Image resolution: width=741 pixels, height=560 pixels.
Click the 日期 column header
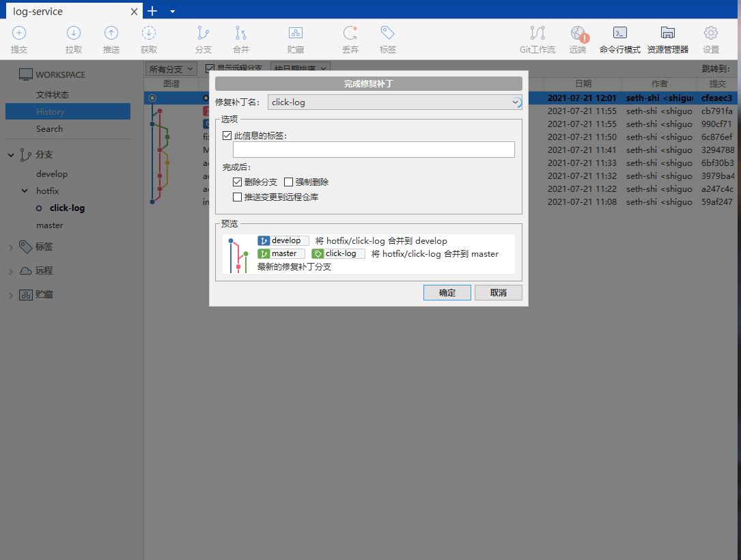click(583, 83)
